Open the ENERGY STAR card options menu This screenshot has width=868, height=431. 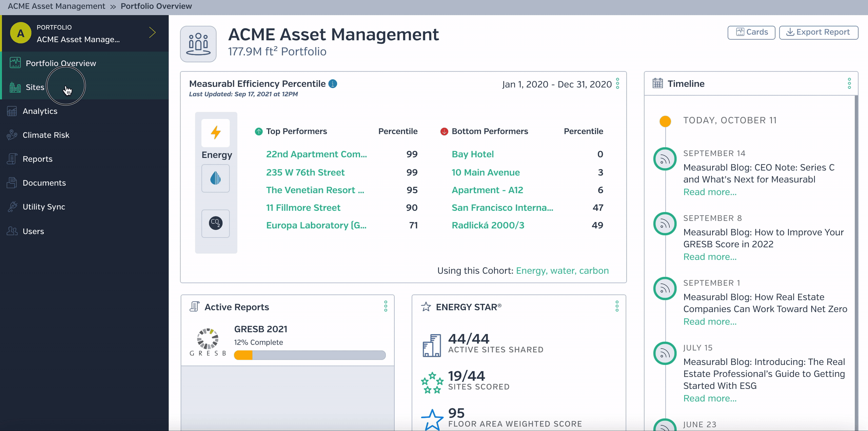[x=617, y=306]
